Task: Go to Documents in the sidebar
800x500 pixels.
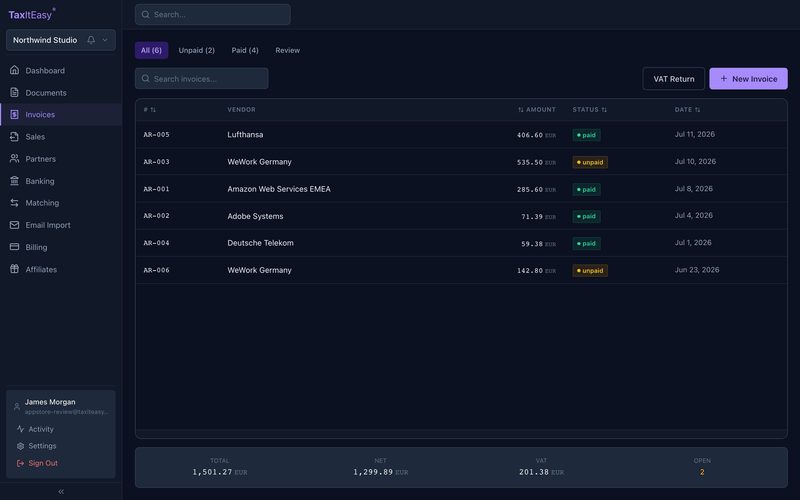Action: (x=61, y=92)
